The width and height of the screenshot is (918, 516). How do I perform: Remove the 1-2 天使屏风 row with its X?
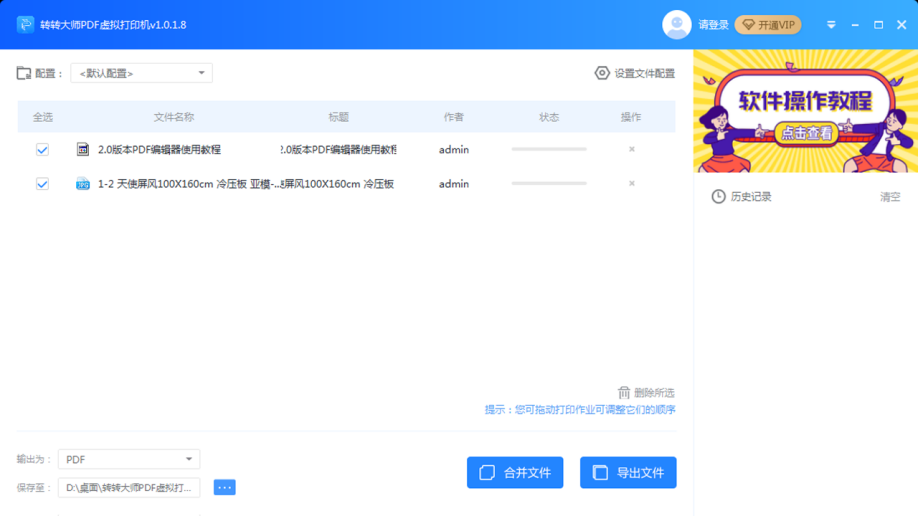(632, 183)
